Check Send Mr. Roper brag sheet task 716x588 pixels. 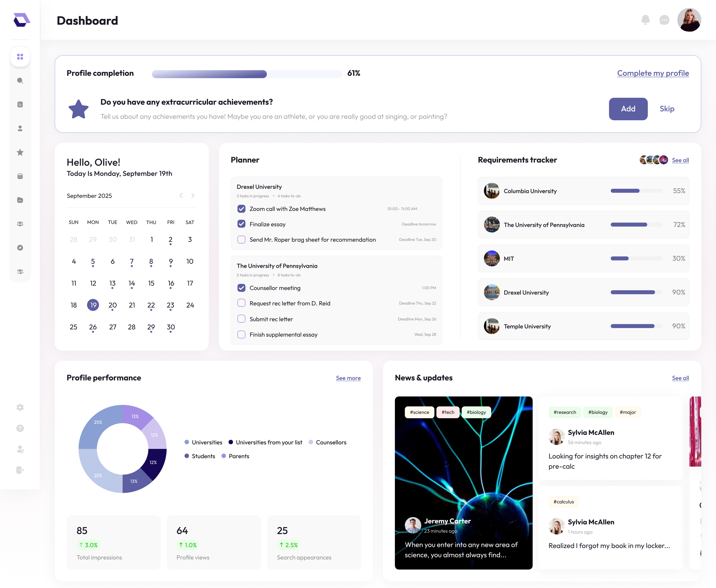click(242, 239)
